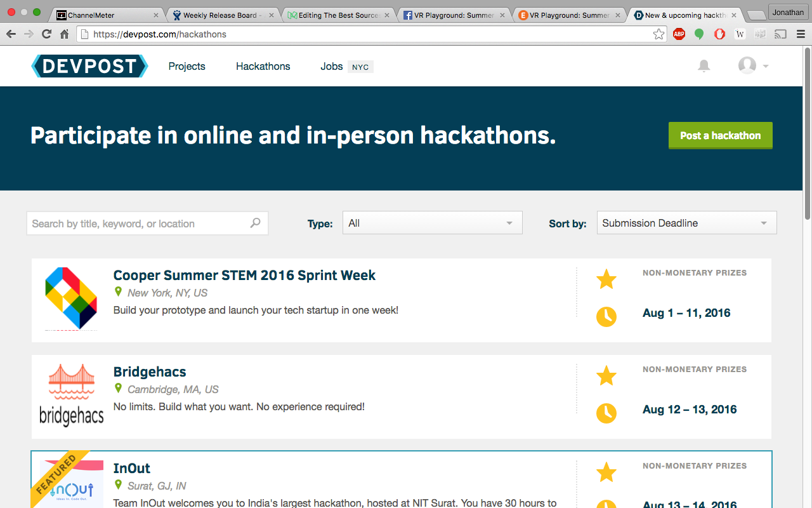Image resolution: width=812 pixels, height=508 pixels.
Task: Open the Hackathons nav item
Action: click(263, 66)
